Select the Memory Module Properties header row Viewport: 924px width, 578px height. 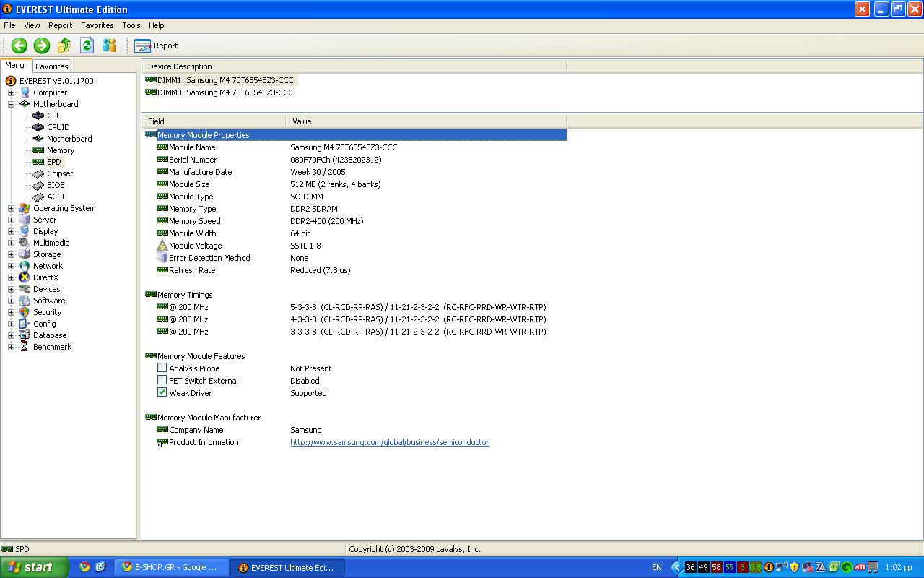[x=355, y=135]
